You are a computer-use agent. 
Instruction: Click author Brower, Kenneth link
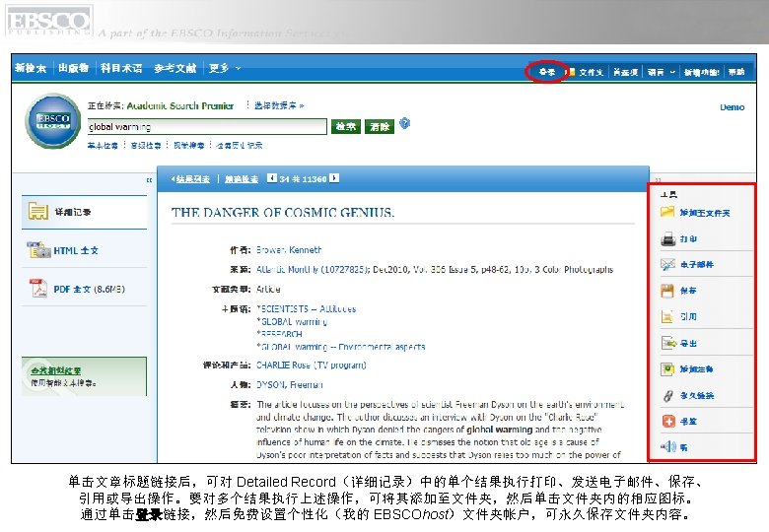coord(289,250)
